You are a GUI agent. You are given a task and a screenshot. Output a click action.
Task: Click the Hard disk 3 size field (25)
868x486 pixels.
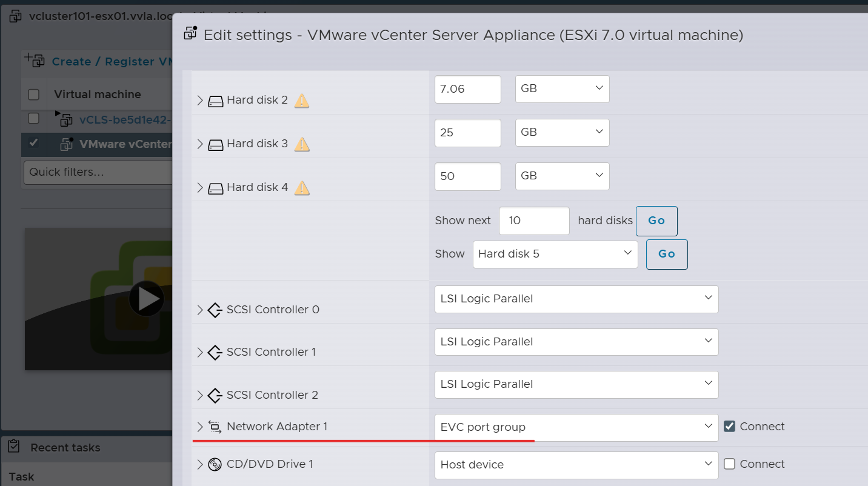[468, 133]
